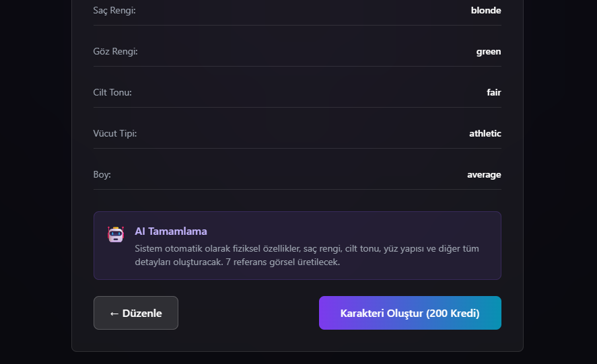Click the left arrow in Düzenle button
Image resolution: width=597 pixels, height=364 pixels.
point(114,314)
